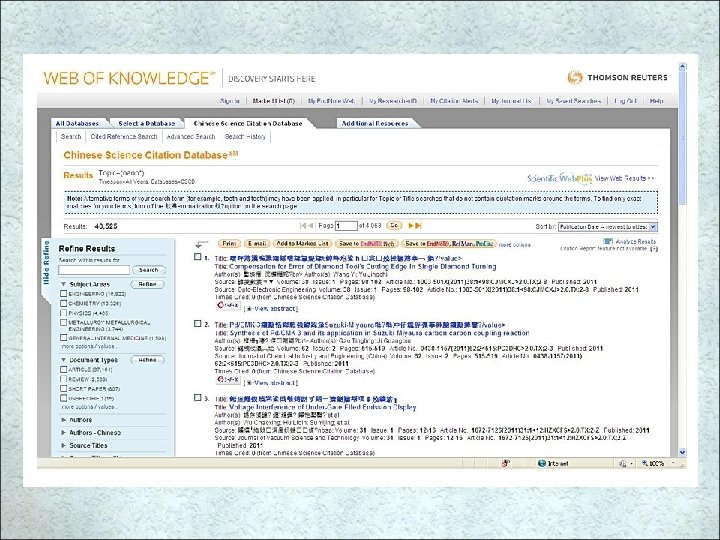Switch to All Databases tab
The height and width of the screenshot is (540, 720).
(x=77, y=124)
